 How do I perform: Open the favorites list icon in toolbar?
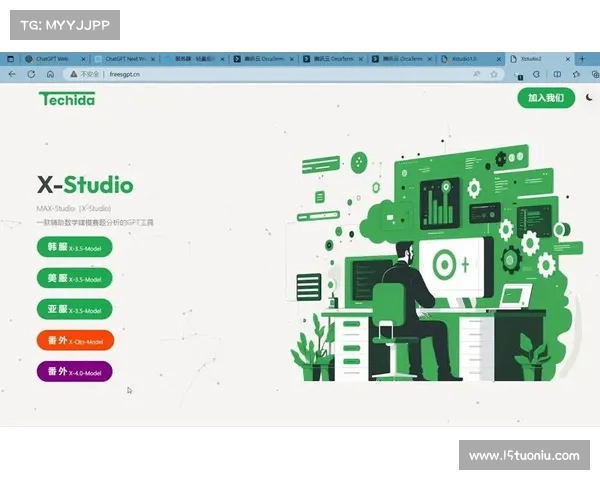click(576, 74)
